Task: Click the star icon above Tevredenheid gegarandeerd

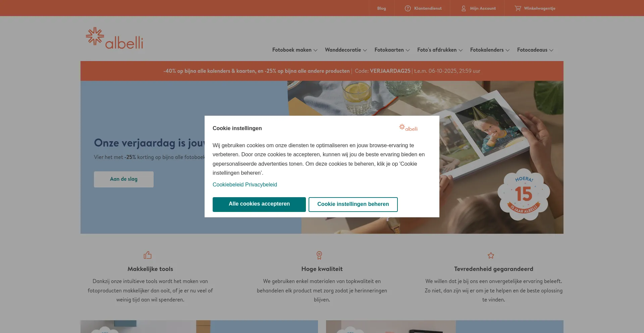Action: [491, 256]
